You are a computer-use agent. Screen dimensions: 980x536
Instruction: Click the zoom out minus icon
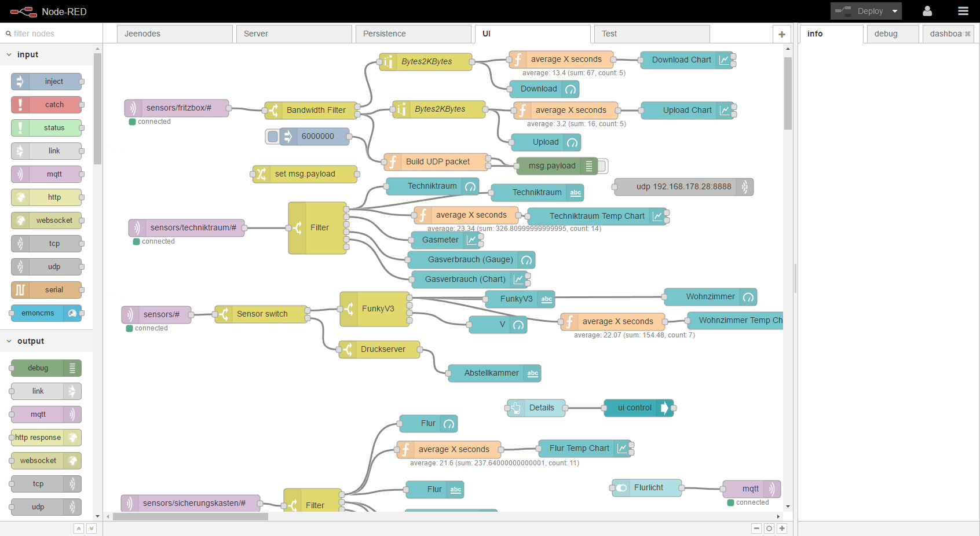tap(756, 528)
